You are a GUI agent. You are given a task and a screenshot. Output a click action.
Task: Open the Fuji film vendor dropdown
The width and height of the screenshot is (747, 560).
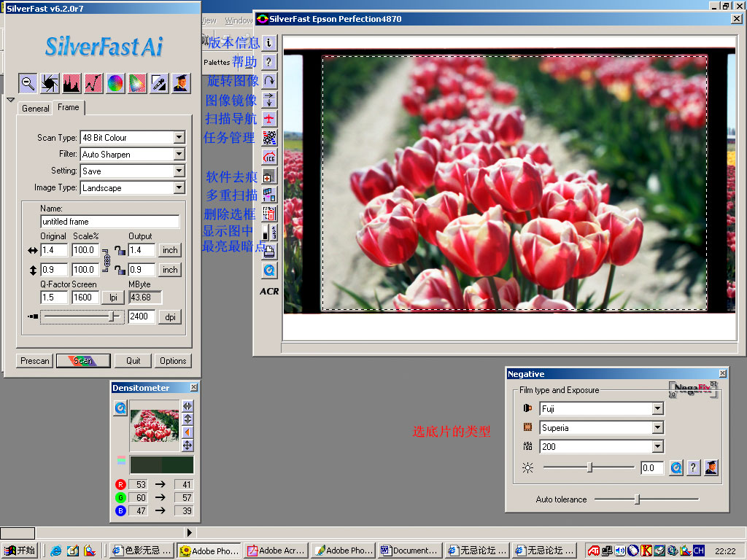(x=657, y=409)
